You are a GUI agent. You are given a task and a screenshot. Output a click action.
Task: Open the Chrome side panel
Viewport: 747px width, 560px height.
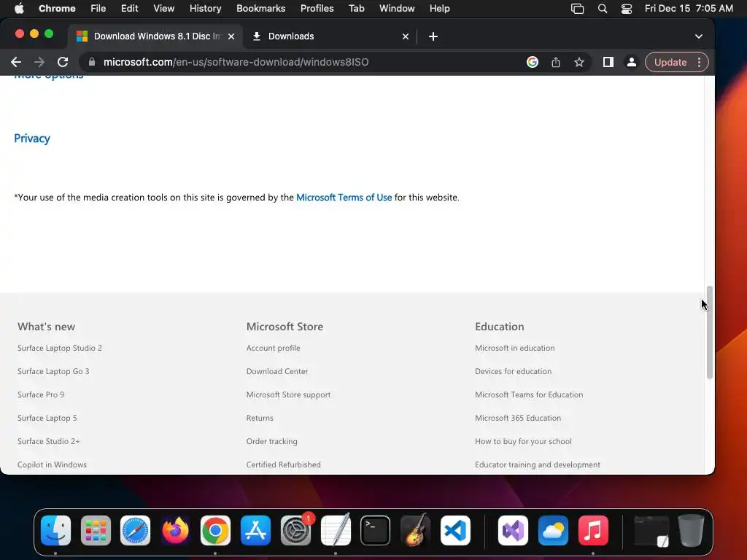coord(608,63)
